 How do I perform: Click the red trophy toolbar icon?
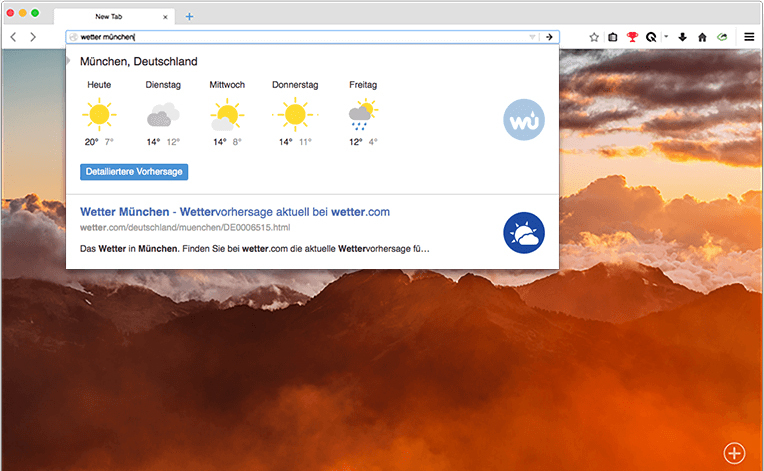(632, 37)
